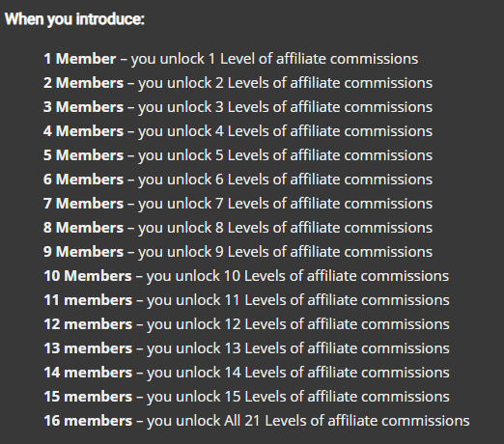Click the "When you introduce:" heading
Image resolution: width=504 pixels, height=444 pixels.
[74, 19]
